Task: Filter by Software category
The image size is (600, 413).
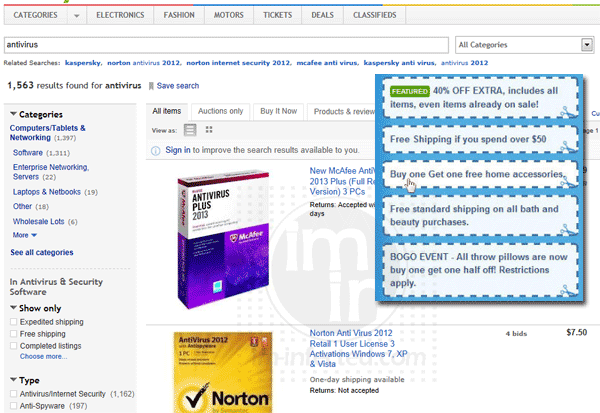Action: tap(28, 153)
